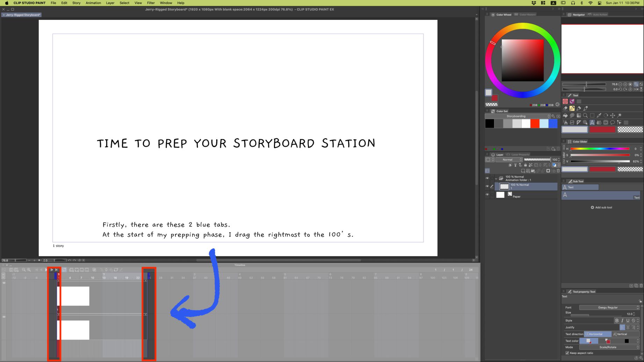The image size is (644, 362).
Task: Adjust the font Size stepper arrows
Action: coord(634,314)
